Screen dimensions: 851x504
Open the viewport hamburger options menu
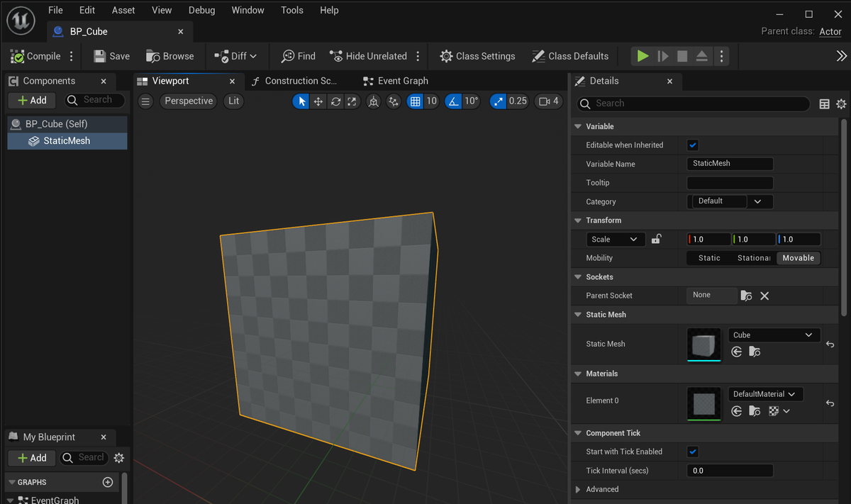tap(145, 101)
